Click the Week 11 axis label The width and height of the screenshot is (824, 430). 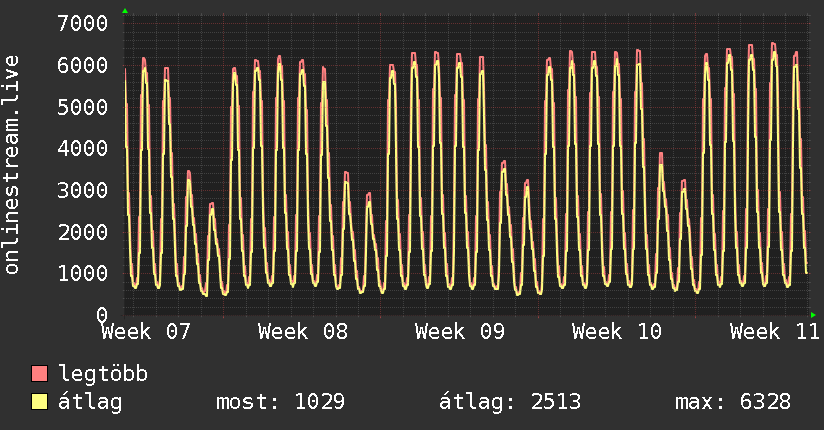click(775, 332)
